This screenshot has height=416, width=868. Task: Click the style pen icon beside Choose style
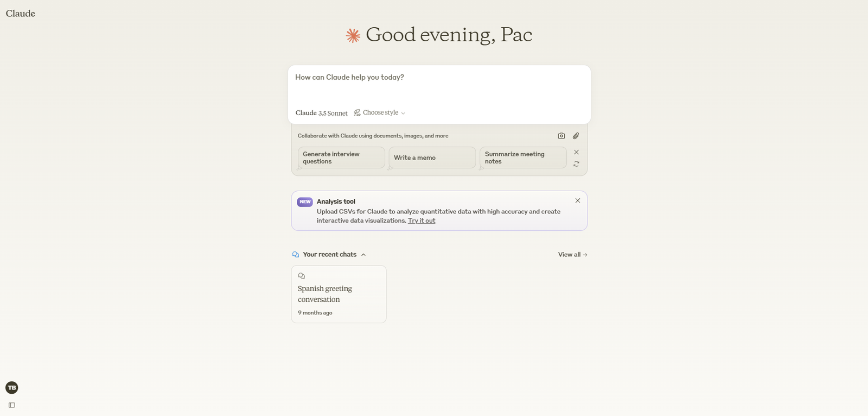(358, 113)
